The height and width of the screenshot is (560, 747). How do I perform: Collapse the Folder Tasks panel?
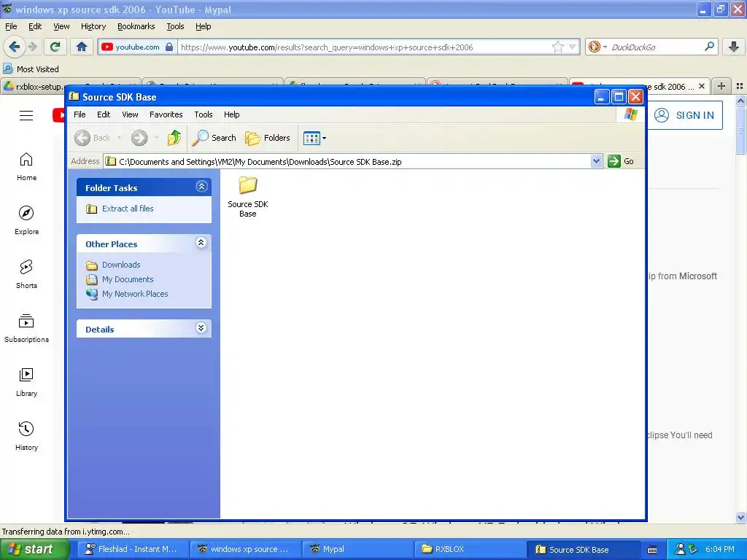pos(201,186)
